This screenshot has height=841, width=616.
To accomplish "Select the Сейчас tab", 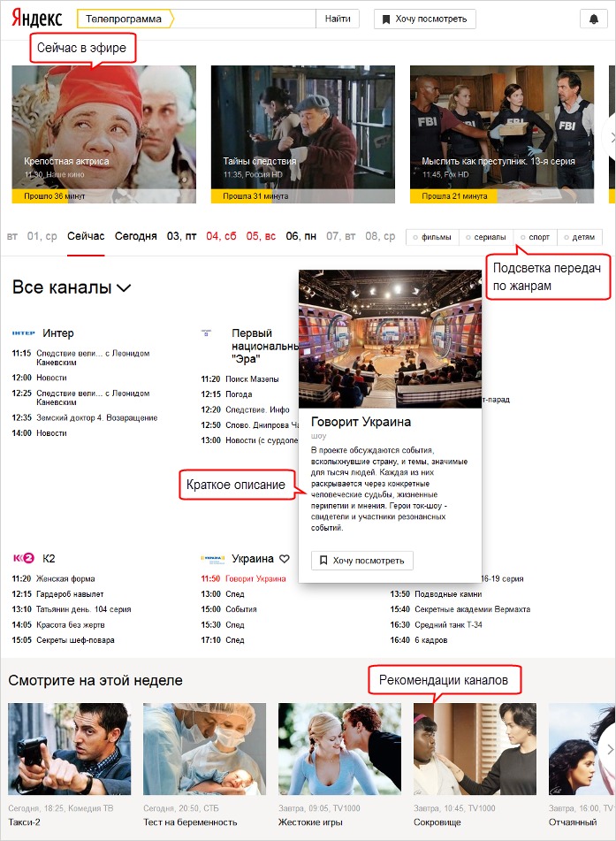I will 86,236.
